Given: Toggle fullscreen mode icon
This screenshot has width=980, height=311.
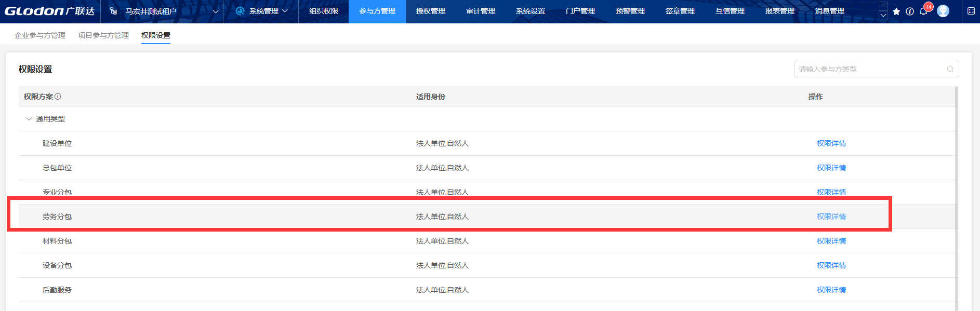Looking at the screenshot, I should (x=971, y=11).
